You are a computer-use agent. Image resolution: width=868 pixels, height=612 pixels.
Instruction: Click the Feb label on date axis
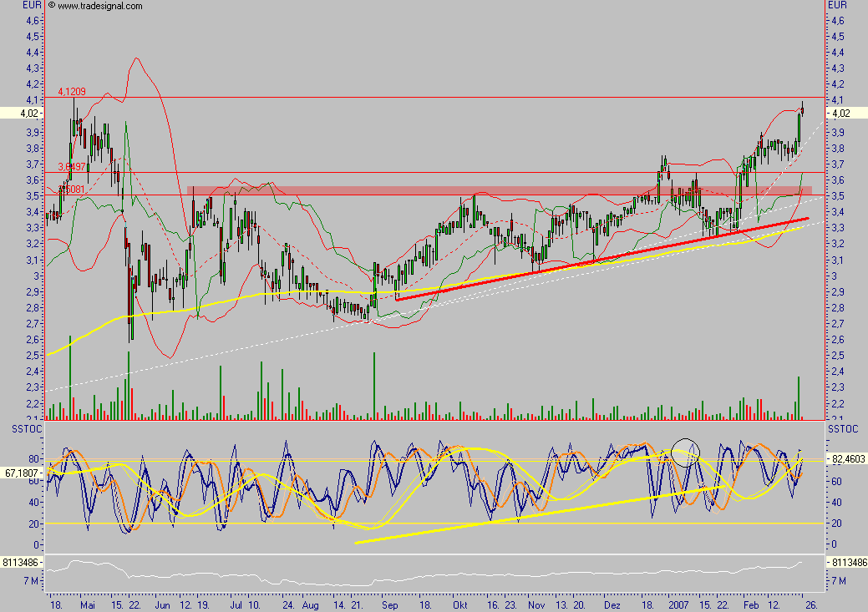(x=751, y=604)
